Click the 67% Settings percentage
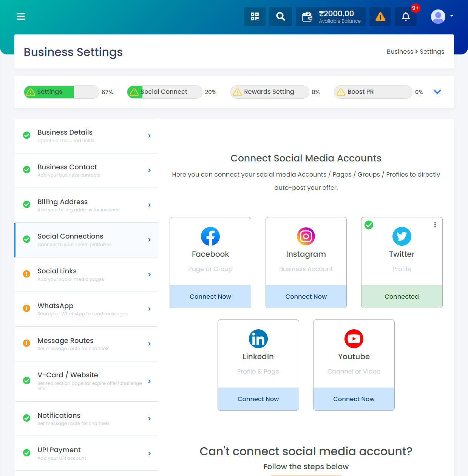Image resolution: width=468 pixels, height=476 pixels. pos(107,92)
